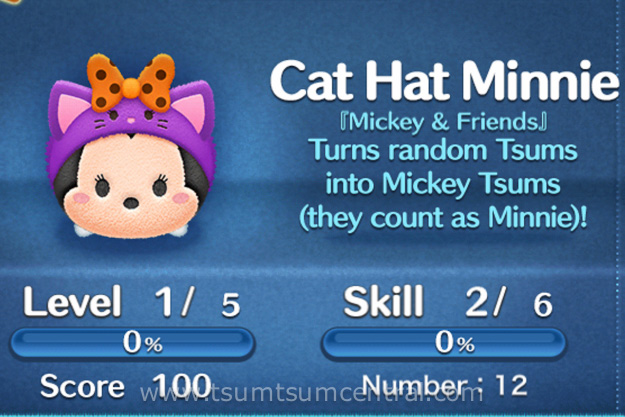This screenshot has height=417, width=625.
Task: Click the purple cat hat face
Action: (x=131, y=118)
